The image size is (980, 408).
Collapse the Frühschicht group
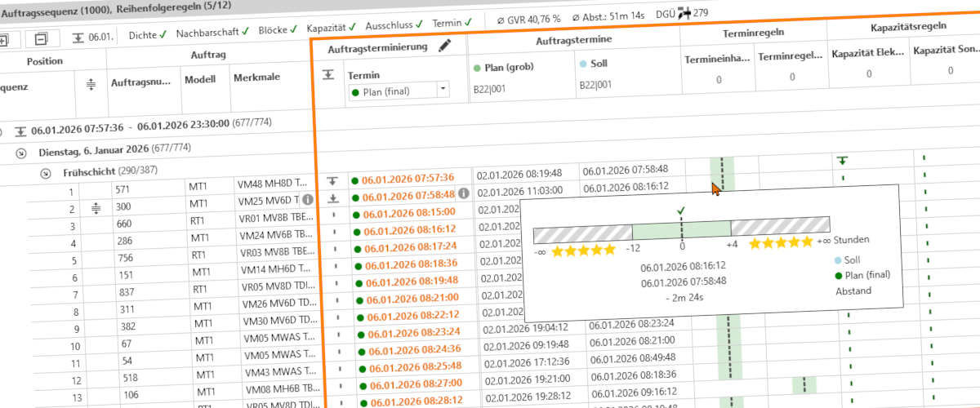click(x=45, y=172)
